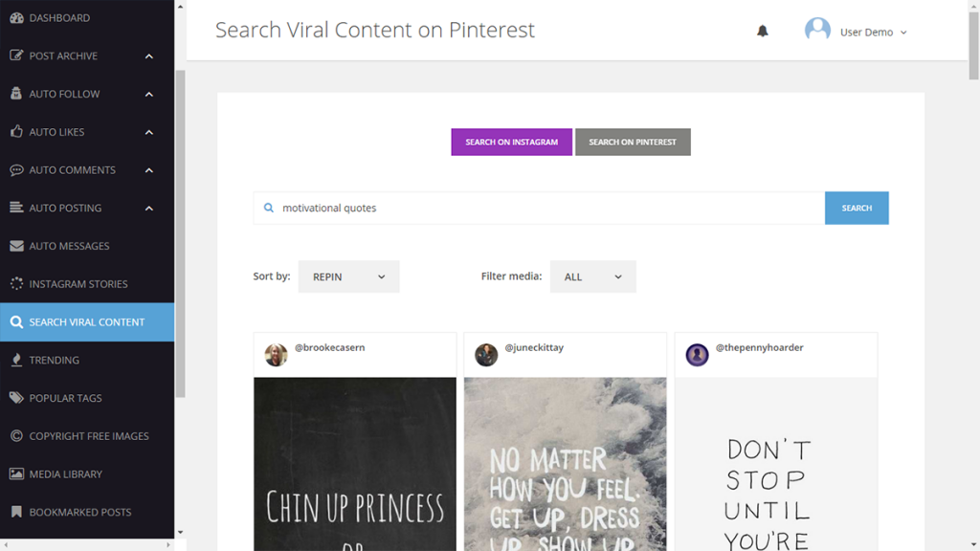Expand the Post Archive submenu
Image resolution: width=980 pixels, height=551 pixels.
tap(149, 56)
